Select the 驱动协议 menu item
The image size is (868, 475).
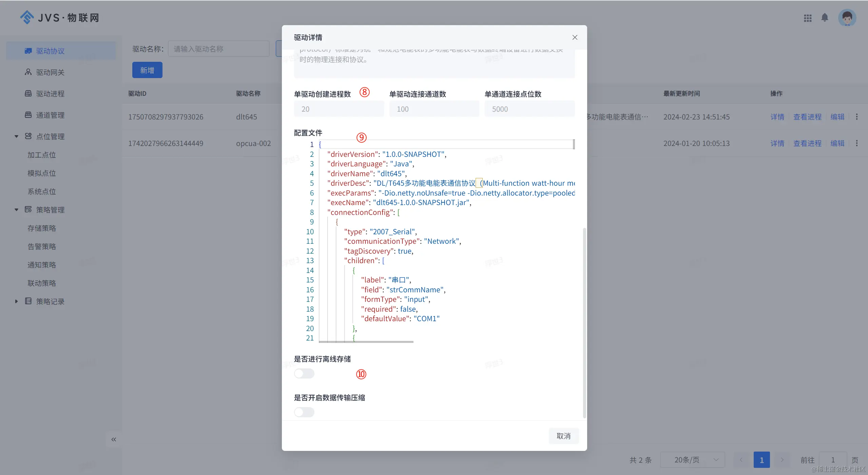pos(50,51)
